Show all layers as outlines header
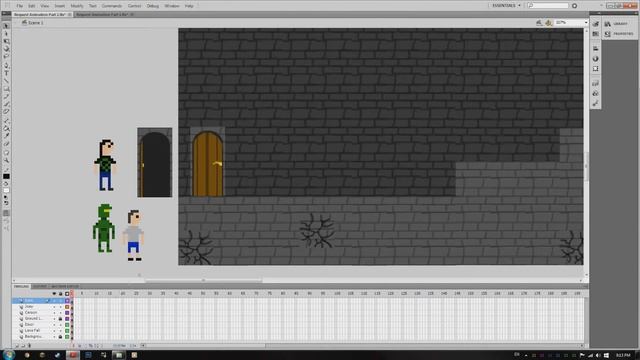This screenshot has width=640, height=360. click(x=67, y=293)
